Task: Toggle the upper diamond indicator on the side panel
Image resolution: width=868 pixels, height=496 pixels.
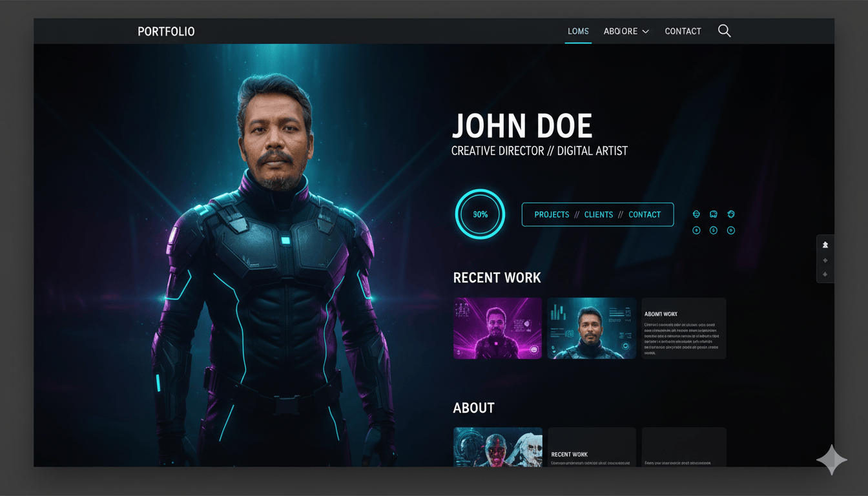Action: point(825,260)
